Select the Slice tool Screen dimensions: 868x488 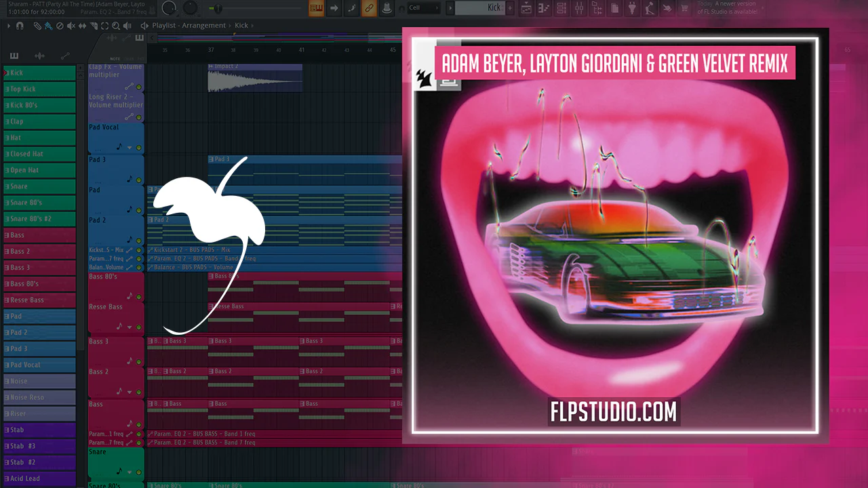tap(94, 26)
